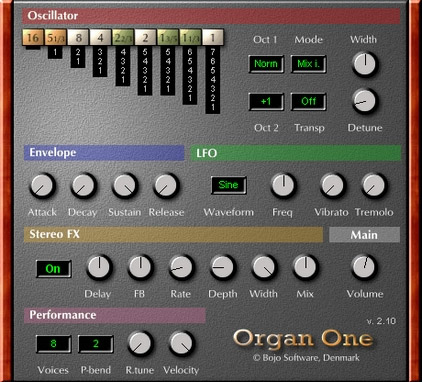Click the 2 2/3' drawbar handle
Screen dimensions: 422x382
(x=123, y=38)
